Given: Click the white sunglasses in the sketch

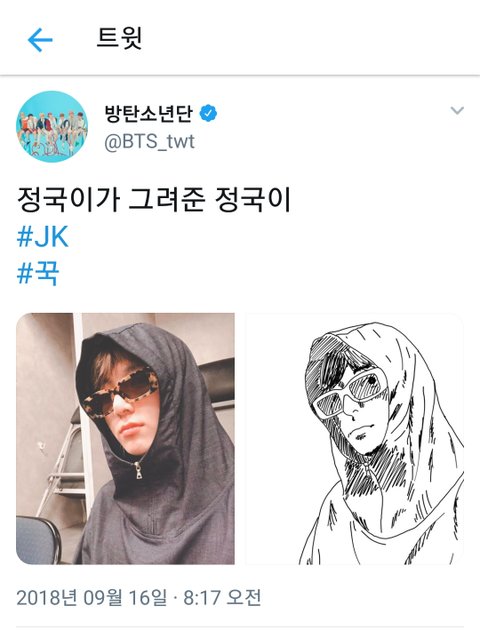Looking at the screenshot, I should click(349, 392).
